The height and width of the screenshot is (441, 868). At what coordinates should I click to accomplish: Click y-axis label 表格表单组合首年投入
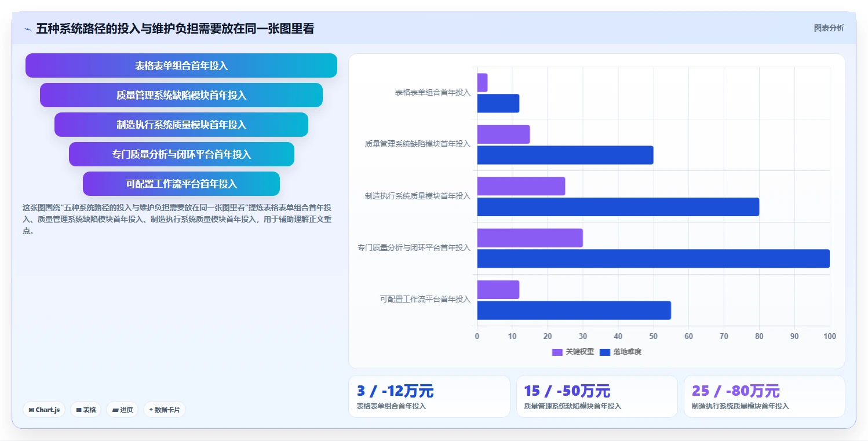433,92
